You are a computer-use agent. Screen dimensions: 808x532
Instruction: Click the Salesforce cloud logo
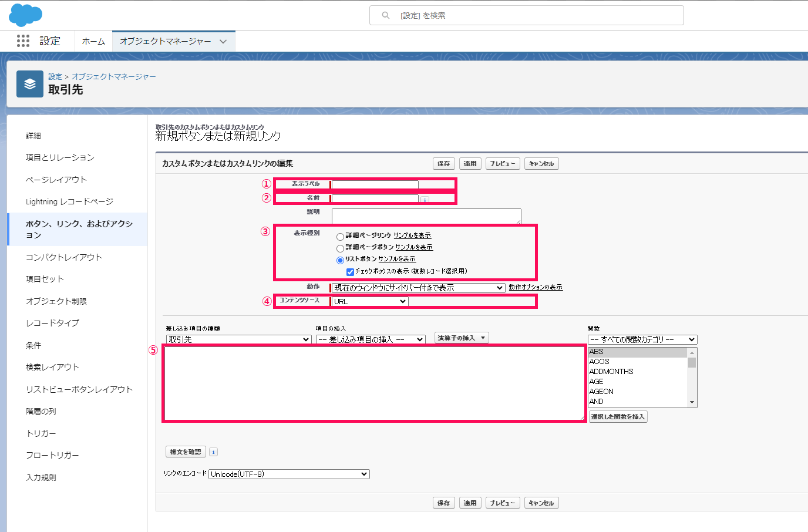tap(25, 15)
